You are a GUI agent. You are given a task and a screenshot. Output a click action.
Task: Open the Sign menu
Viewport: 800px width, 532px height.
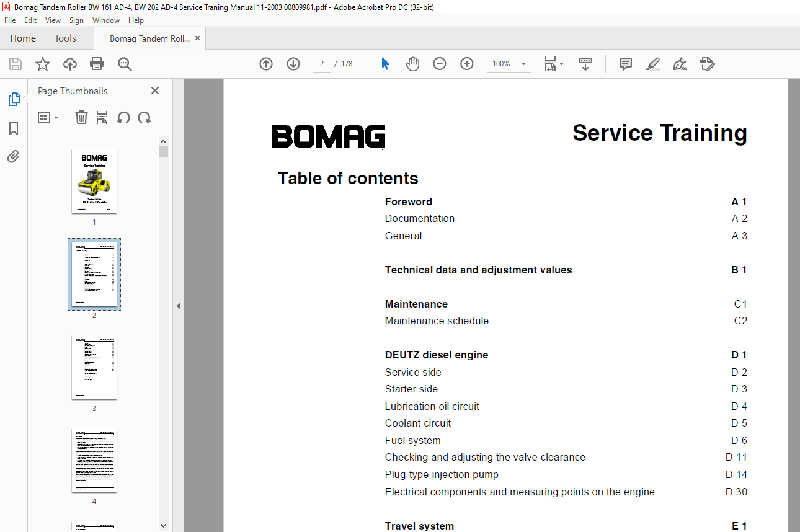click(76, 20)
